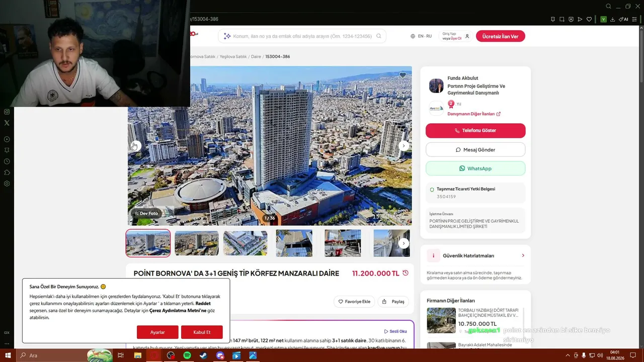Screen dimensions: 644x362
Task: Expand Güvenlik Hatırlatmaları section
Action: 475,255
